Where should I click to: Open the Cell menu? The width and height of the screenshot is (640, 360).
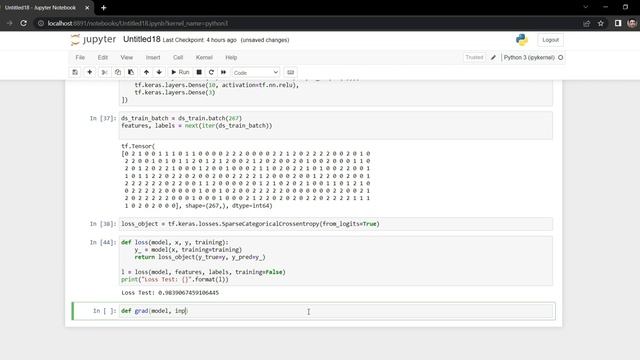(178, 58)
